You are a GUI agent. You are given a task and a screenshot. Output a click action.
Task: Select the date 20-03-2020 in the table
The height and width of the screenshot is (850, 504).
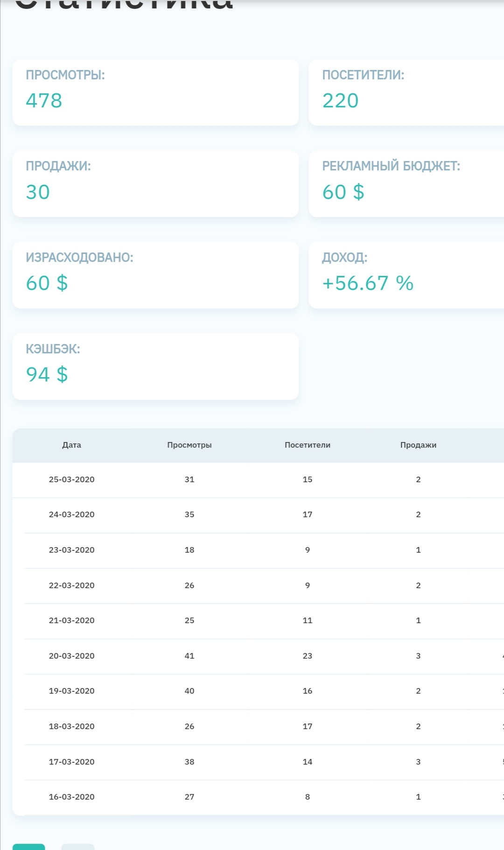[71, 656]
